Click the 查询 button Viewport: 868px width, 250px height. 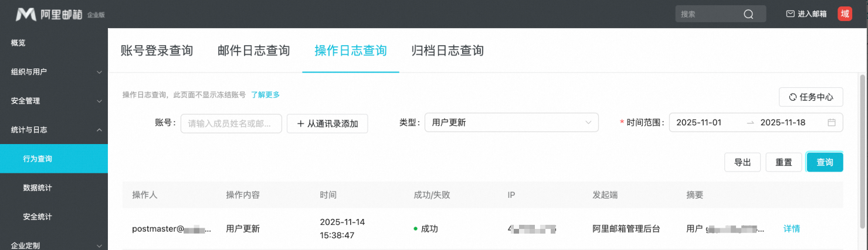pyautogui.click(x=825, y=162)
